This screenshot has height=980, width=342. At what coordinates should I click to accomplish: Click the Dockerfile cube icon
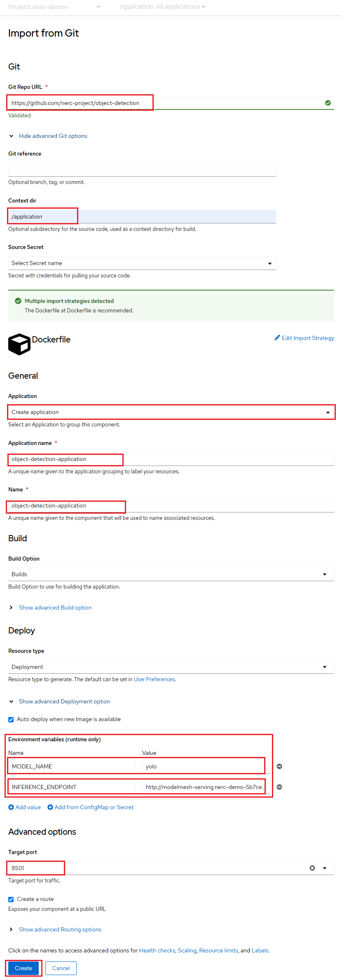19,344
